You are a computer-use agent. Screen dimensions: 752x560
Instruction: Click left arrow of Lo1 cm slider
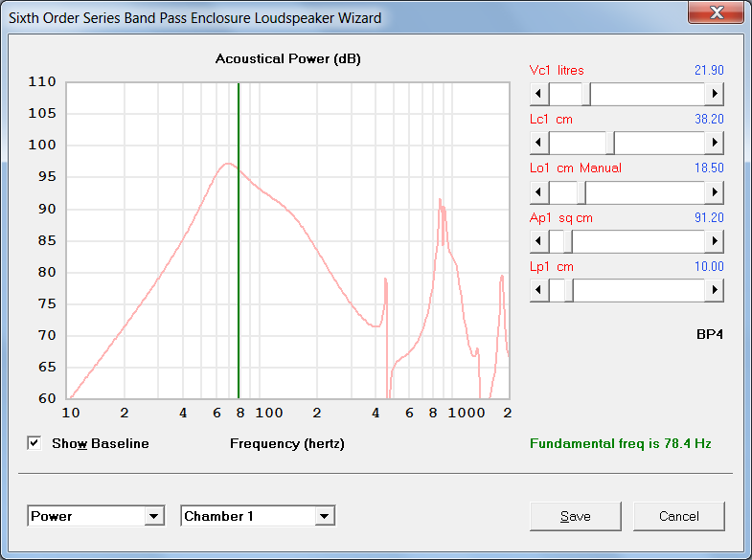click(x=539, y=192)
